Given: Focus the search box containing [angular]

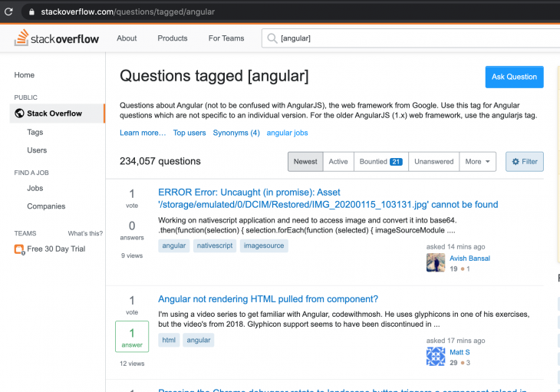Looking at the screenshot, I should [x=410, y=38].
